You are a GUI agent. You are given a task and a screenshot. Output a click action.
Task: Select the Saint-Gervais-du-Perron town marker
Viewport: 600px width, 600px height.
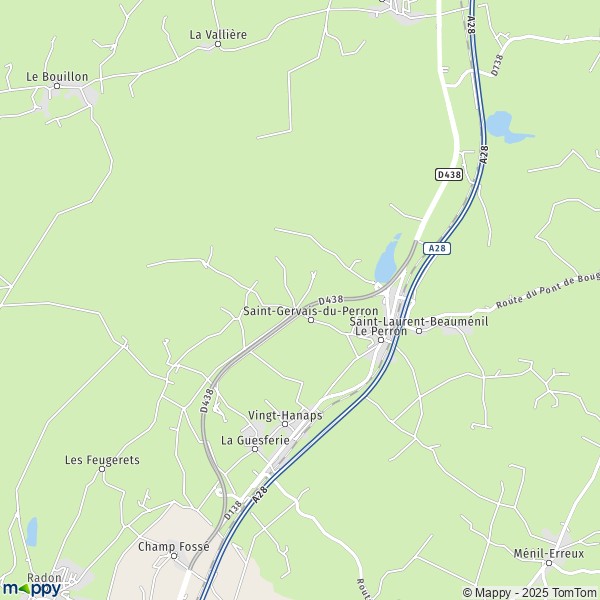click(311, 320)
